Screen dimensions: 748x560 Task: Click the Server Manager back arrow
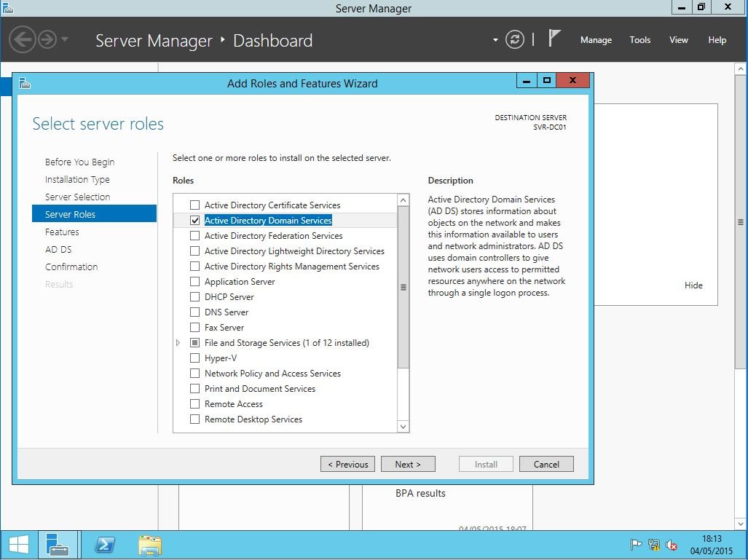pos(22,39)
